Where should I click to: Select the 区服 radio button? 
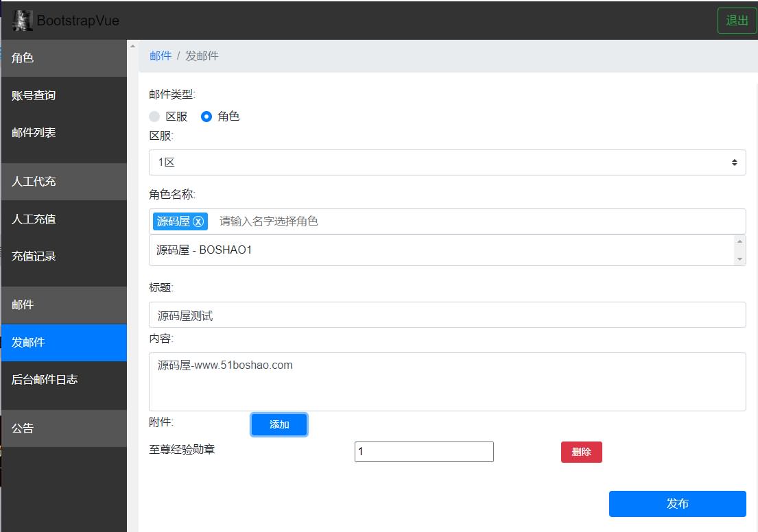coord(155,117)
